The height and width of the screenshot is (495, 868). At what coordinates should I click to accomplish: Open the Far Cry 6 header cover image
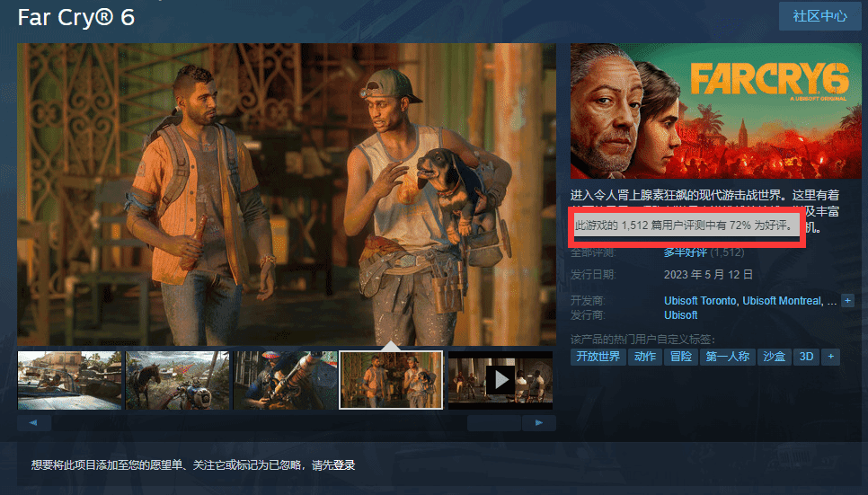click(715, 110)
